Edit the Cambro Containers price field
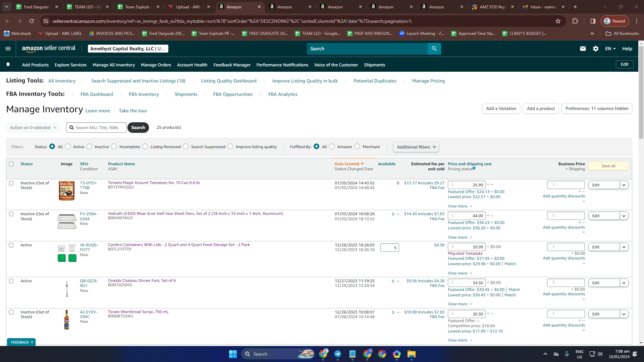This screenshot has height=362, width=644. point(467,247)
